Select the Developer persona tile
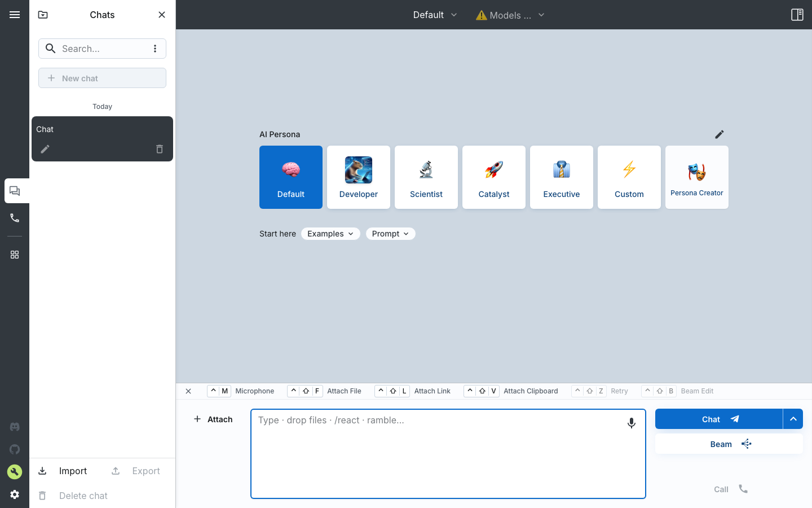This screenshot has height=508, width=812. [359, 177]
